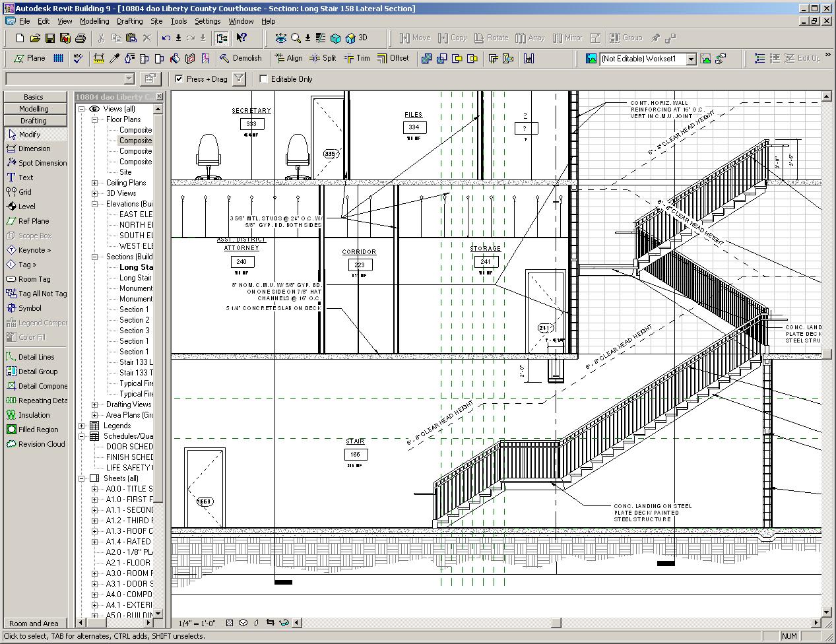Click the Room and Area button

click(x=34, y=624)
